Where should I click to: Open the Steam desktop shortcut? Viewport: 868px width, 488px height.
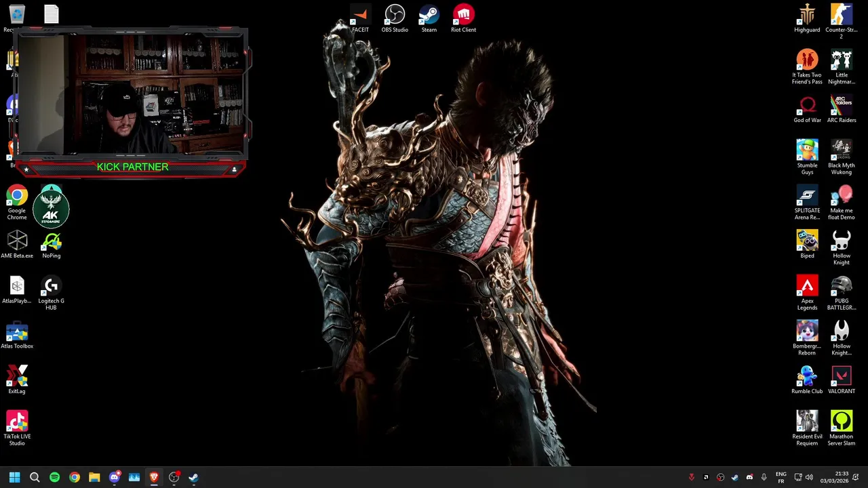point(429,18)
